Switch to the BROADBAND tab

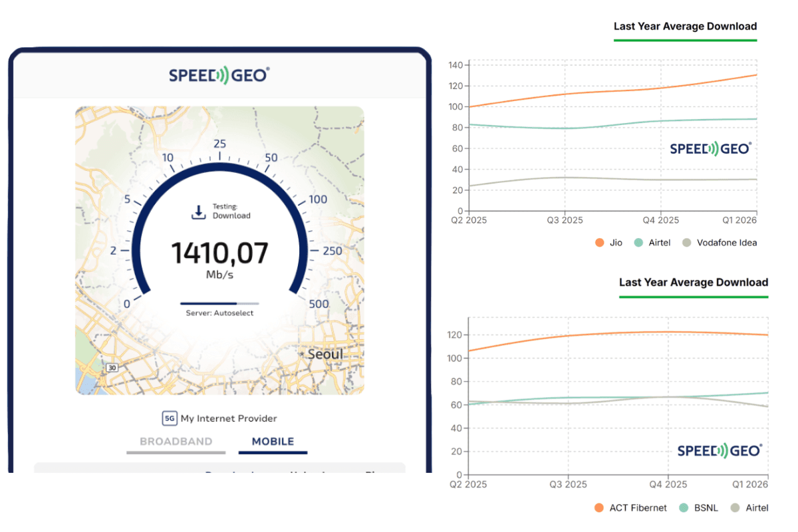pyautogui.click(x=175, y=441)
